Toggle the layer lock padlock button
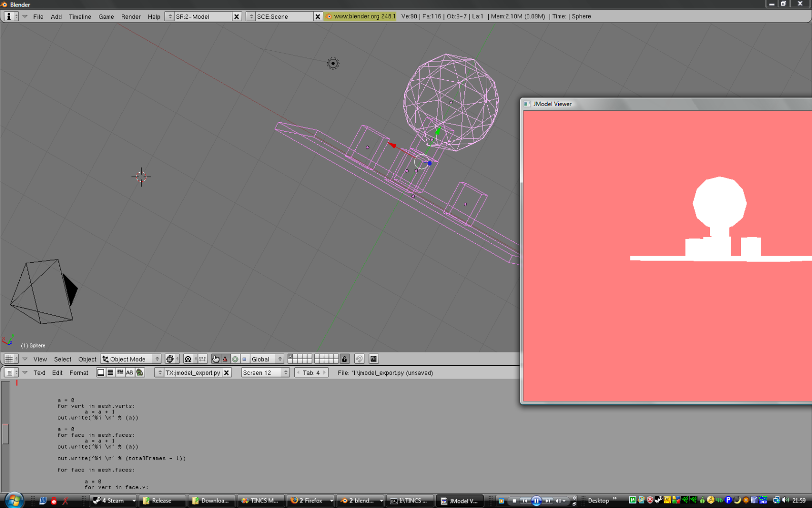812x508 pixels. [x=345, y=359]
